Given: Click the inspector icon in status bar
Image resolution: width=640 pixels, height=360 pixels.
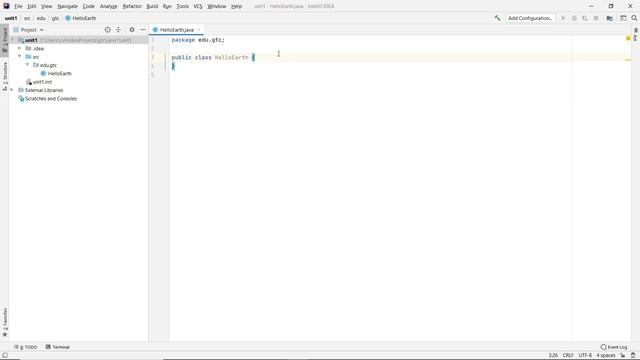Looking at the screenshot, I should click(x=633, y=355).
